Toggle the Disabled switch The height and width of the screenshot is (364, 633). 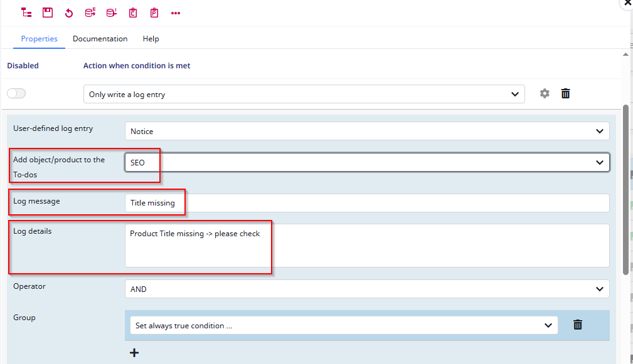tap(16, 93)
